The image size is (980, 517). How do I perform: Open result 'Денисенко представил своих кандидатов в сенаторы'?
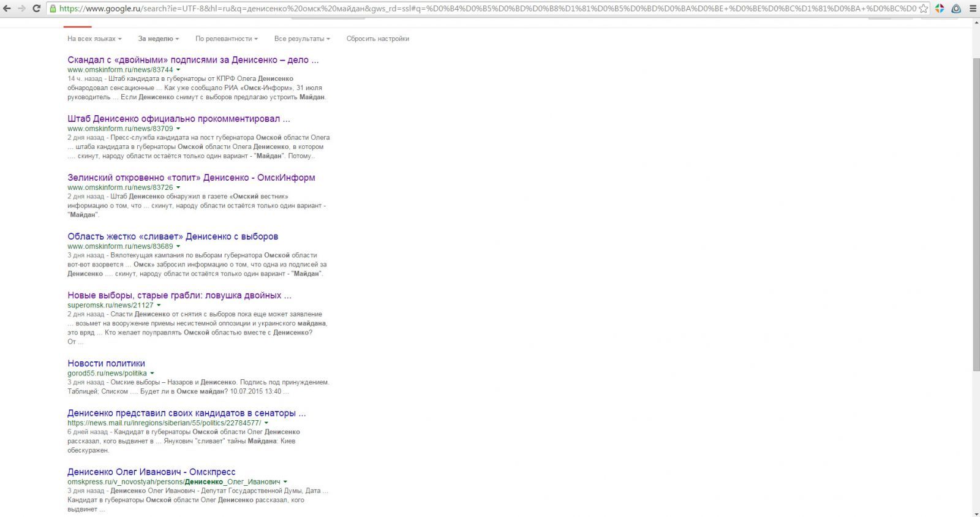coord(186,413)
